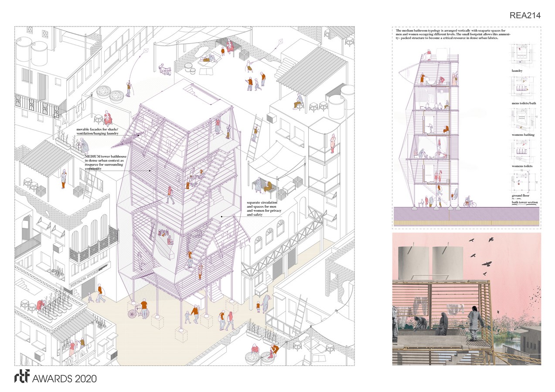Click the REA214 project code

(524, 16)
